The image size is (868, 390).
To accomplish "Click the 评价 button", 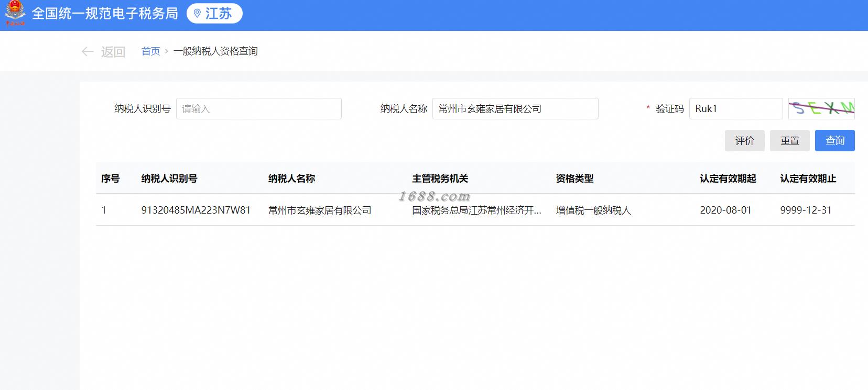I will point(744,140).
